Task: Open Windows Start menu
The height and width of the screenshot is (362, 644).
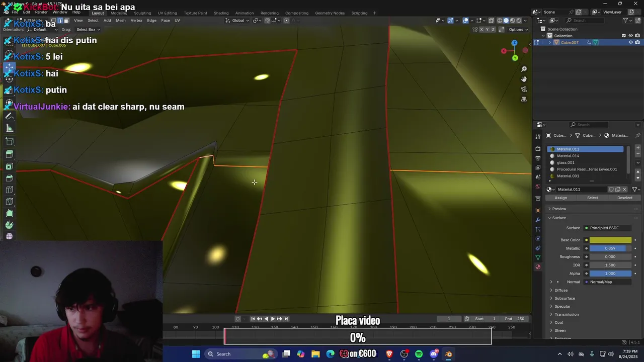Action: coord(196,354)
